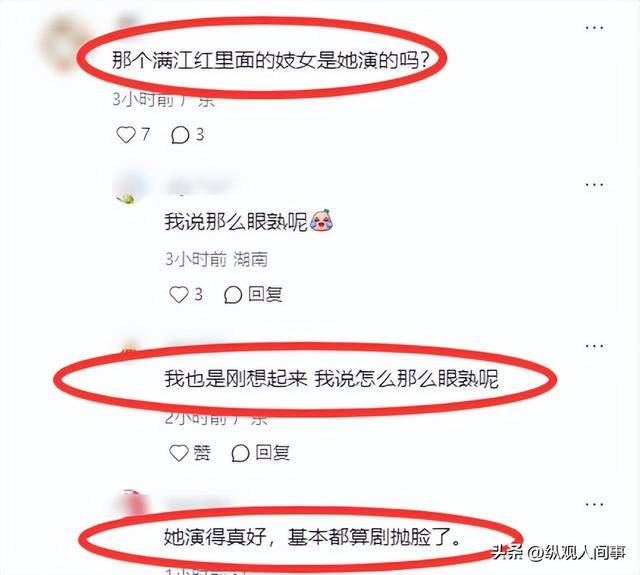Open three-dot menu for 我也是刚想起来 comment
640x575 pixels.
[x=594, y=346]
